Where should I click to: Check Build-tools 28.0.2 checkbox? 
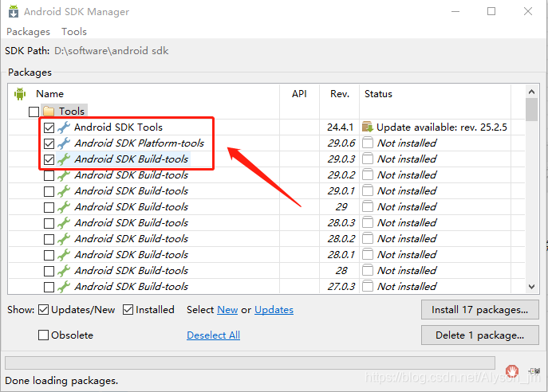click(49, 240)
